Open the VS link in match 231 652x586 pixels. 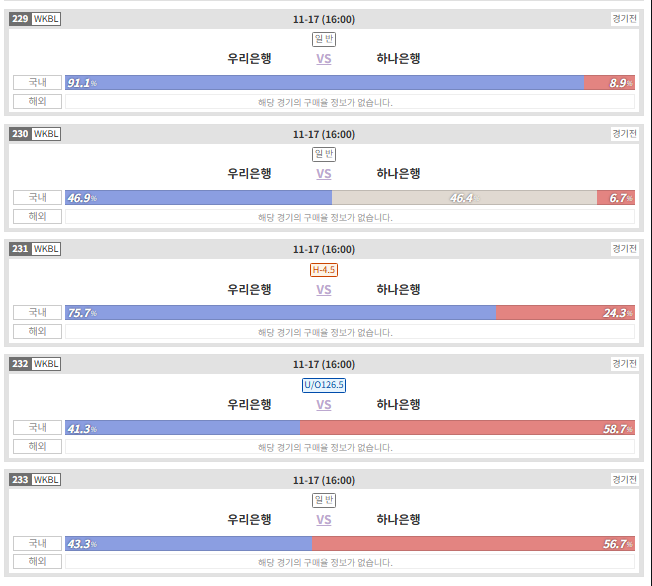(x=324, y=289)
